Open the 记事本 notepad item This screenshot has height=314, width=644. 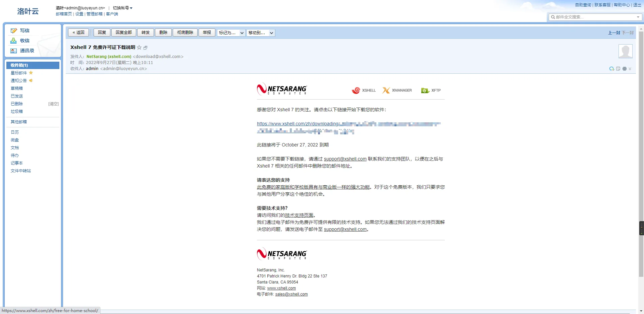[x=17, y=163]
